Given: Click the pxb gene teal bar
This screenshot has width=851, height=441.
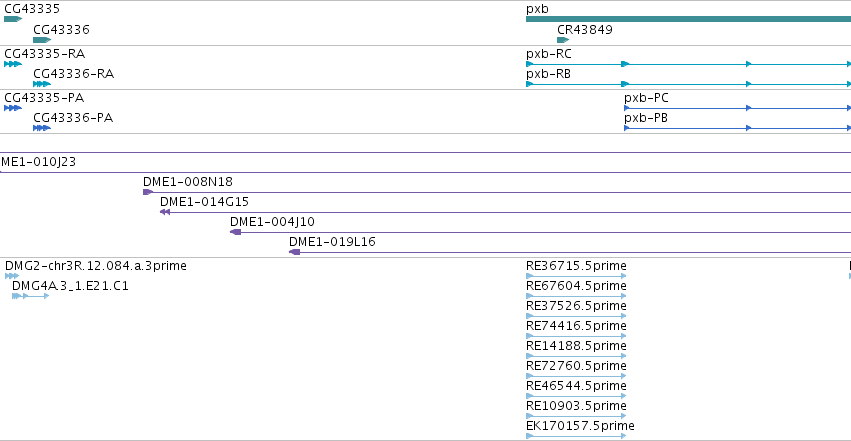Looking at the screenshot, I should click(x=688, y=19).
